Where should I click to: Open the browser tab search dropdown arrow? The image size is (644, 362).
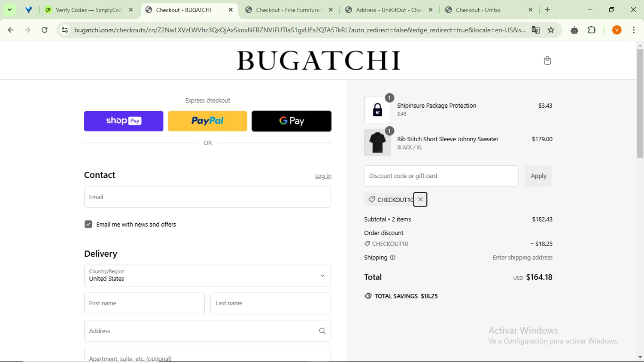point(9,9)
